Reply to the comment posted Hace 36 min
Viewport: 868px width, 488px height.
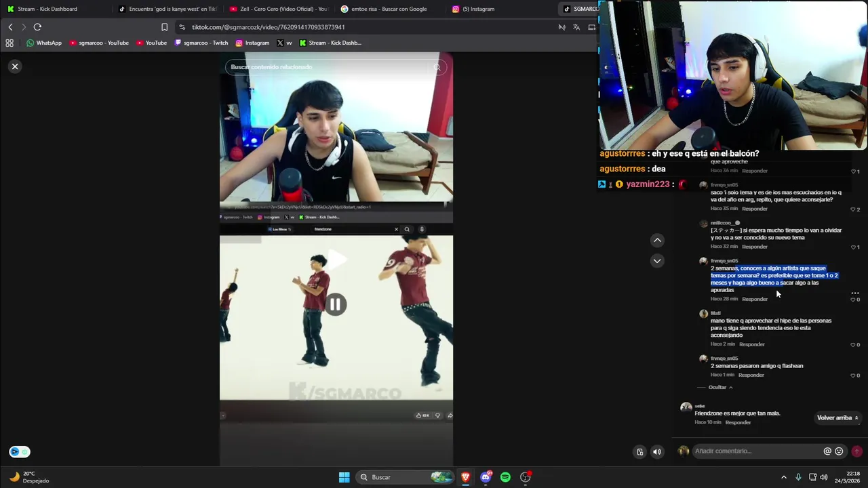coord(755,171)
